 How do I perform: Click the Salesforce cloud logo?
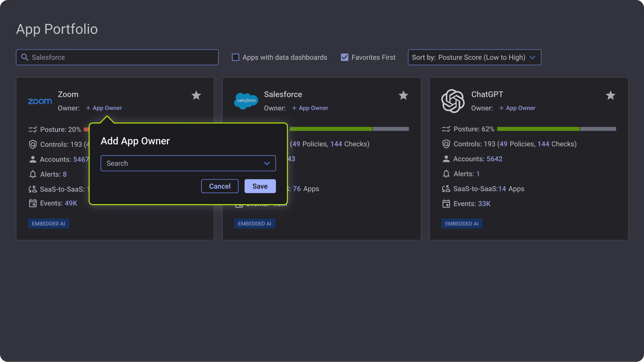tap(246, 101)
